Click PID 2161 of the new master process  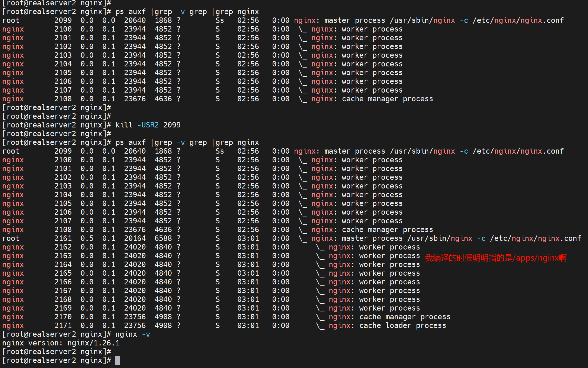click(x=63, y=238)
